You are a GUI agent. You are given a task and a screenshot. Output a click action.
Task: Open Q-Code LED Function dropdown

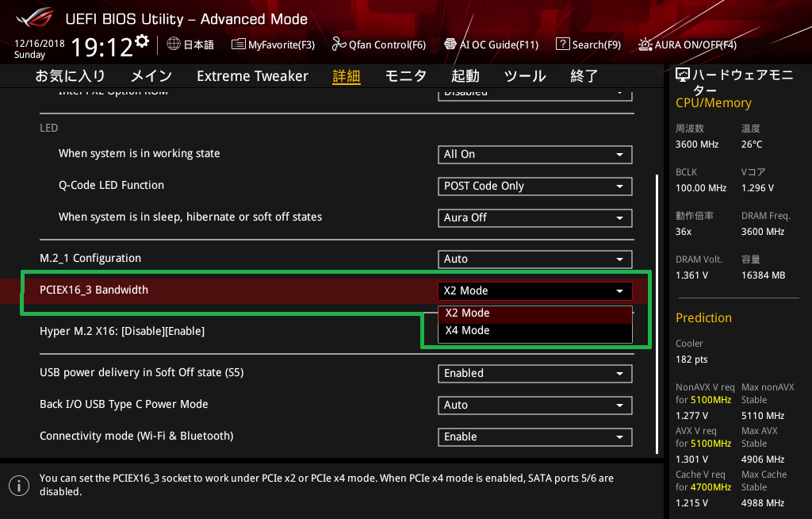click(535, 186)
